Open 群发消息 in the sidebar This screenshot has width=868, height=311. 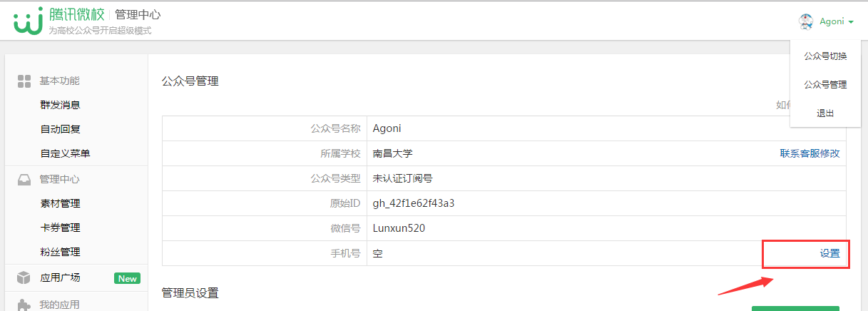tap(61, 105)
